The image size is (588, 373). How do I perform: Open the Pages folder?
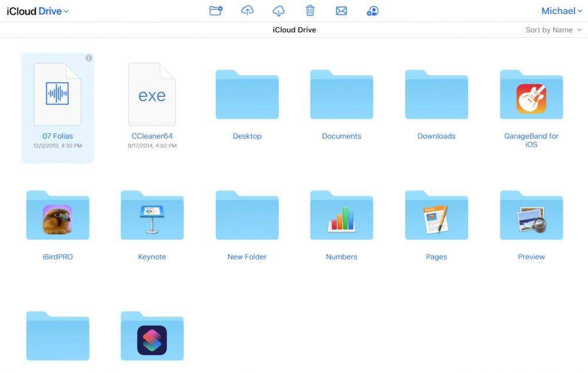436,216
